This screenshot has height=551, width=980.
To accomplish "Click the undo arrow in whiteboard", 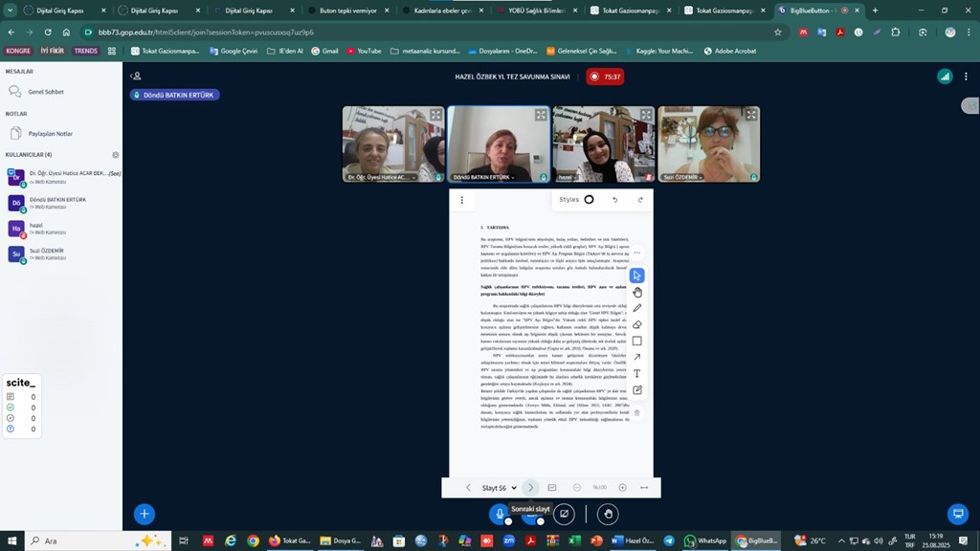I will [x=614, y=200].
